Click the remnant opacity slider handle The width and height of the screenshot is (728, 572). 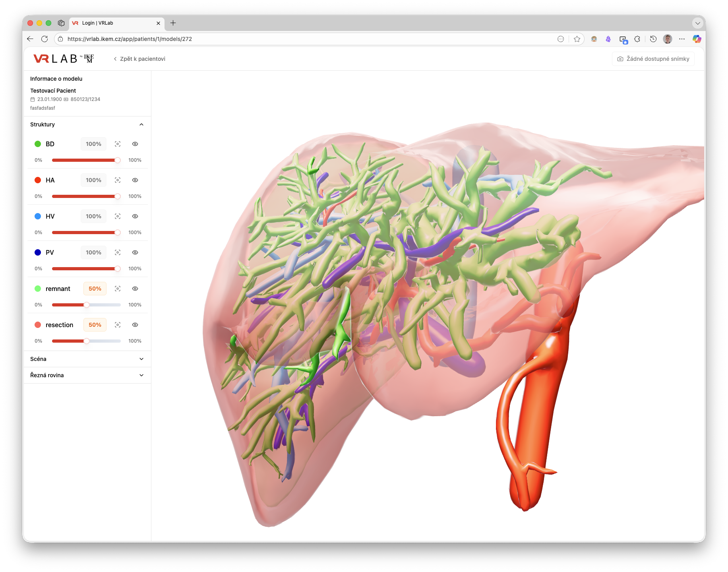click(87, 305)
